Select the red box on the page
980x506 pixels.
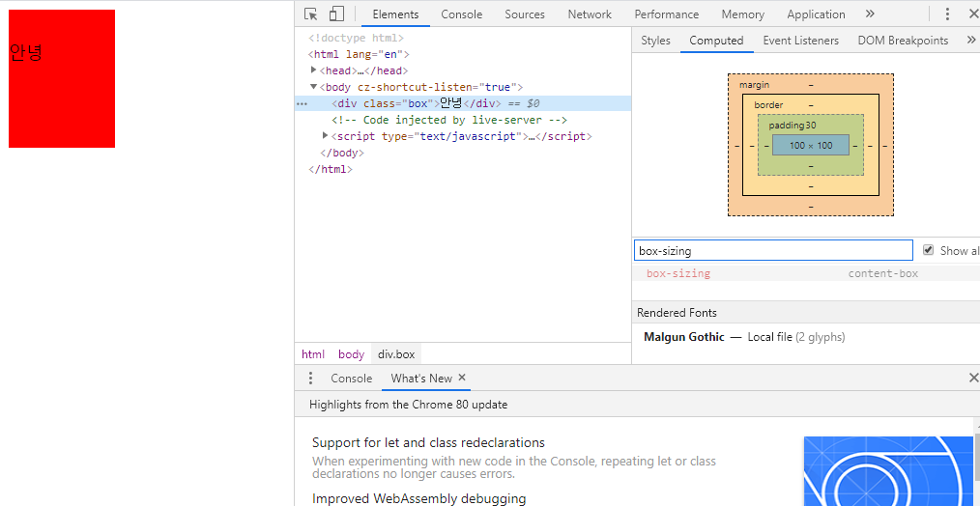pos(62,79)
